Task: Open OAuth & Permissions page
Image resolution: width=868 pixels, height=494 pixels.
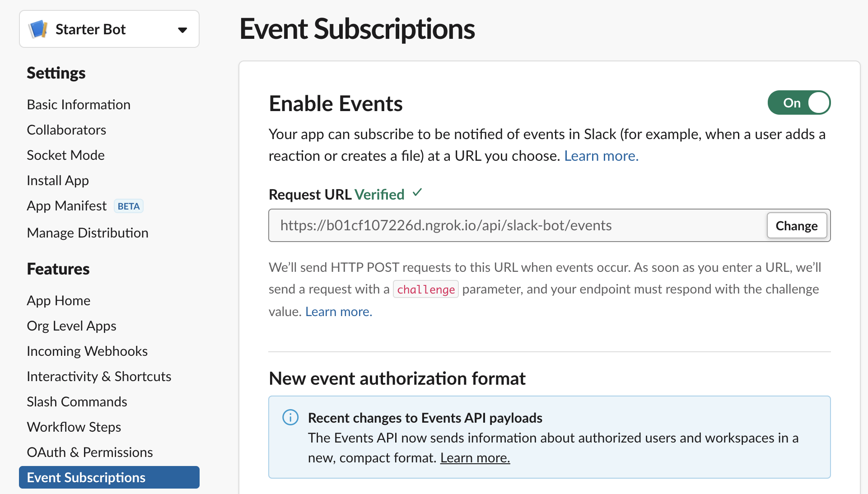Action: click(90, 452)
